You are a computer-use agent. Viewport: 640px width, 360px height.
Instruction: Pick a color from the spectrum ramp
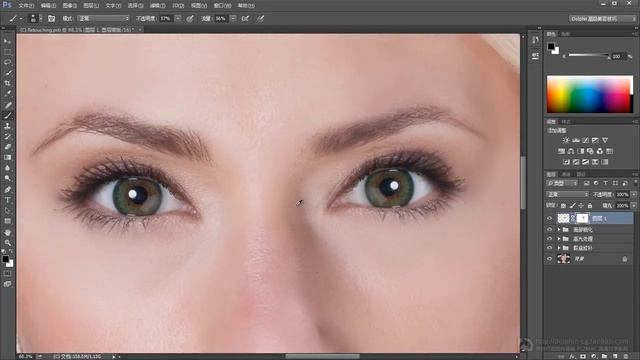click(x=589, y=94)
